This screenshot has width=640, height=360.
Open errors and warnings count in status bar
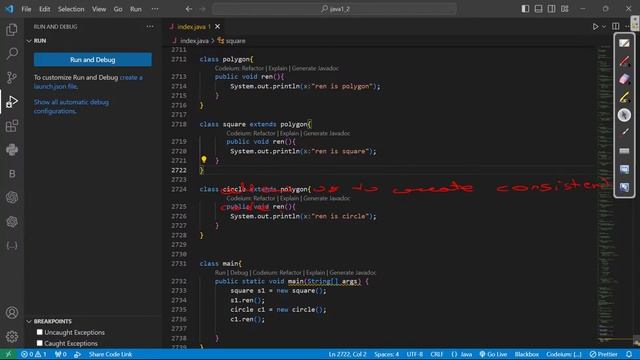click(x=33, y=354)
